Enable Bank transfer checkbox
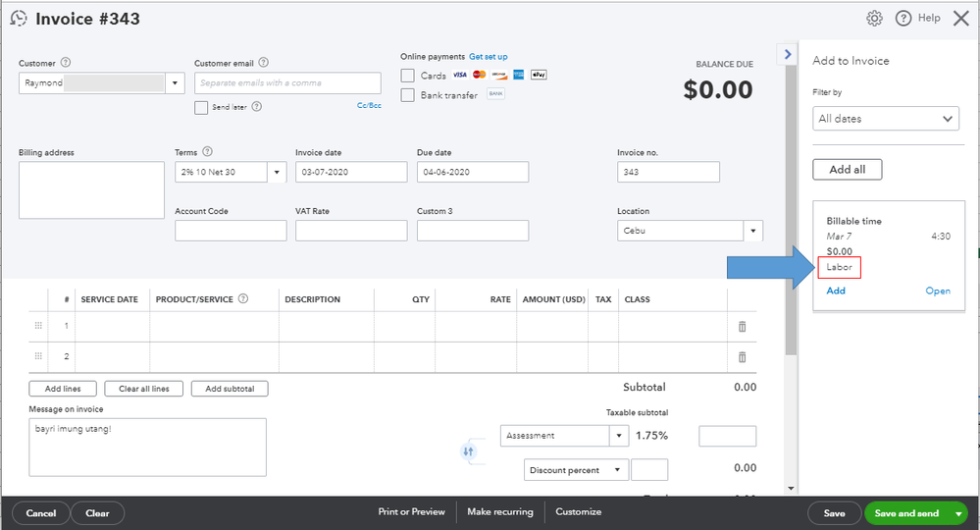980x530 pixels. pyautogui.click(x=407, y=95)
